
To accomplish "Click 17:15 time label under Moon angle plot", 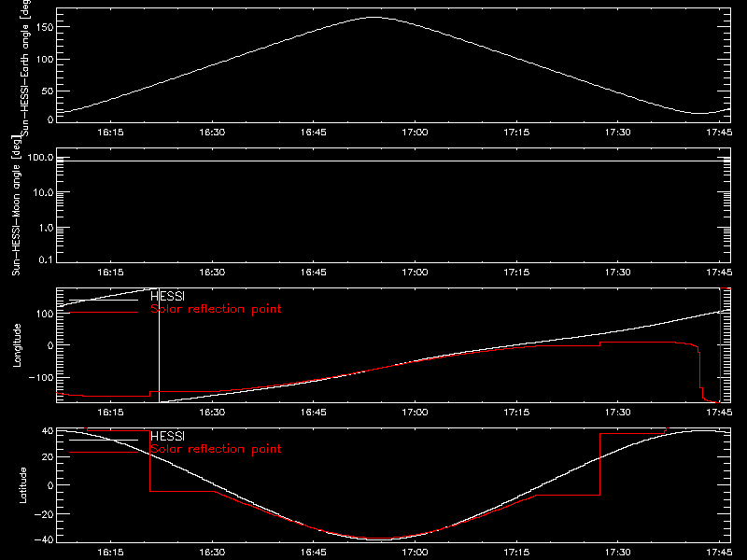I will coord(516,273).
